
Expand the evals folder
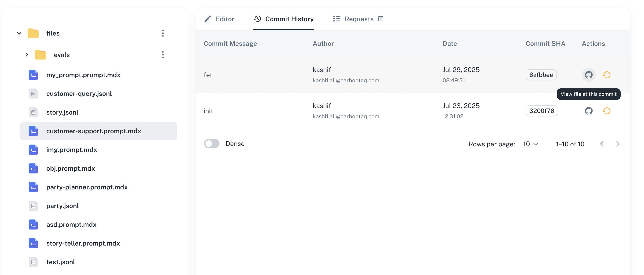click(x=27, y=54)
